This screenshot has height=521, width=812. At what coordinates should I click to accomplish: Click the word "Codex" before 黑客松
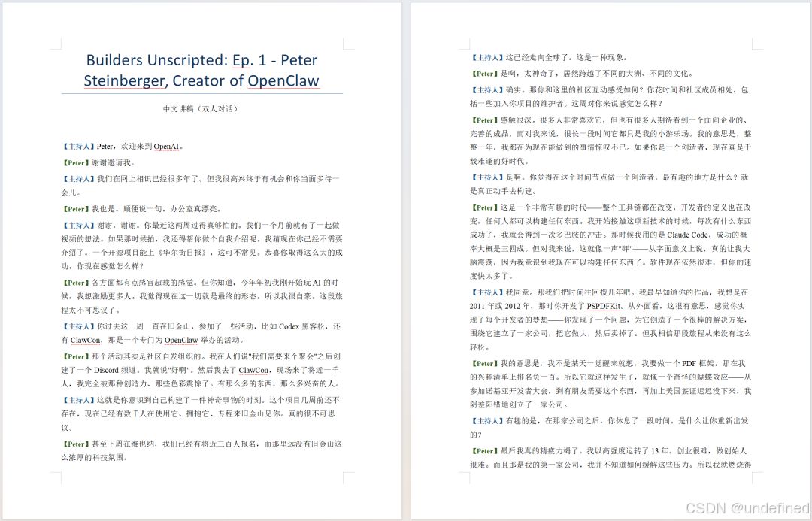[289, 326]
